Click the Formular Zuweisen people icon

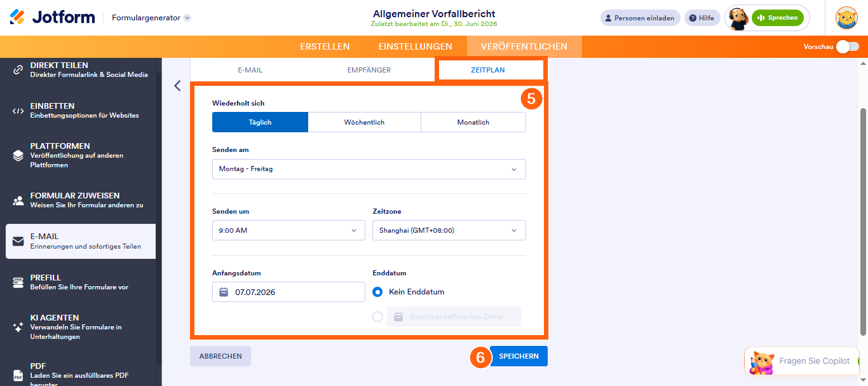pyautogui.click(x=18, y=200)
